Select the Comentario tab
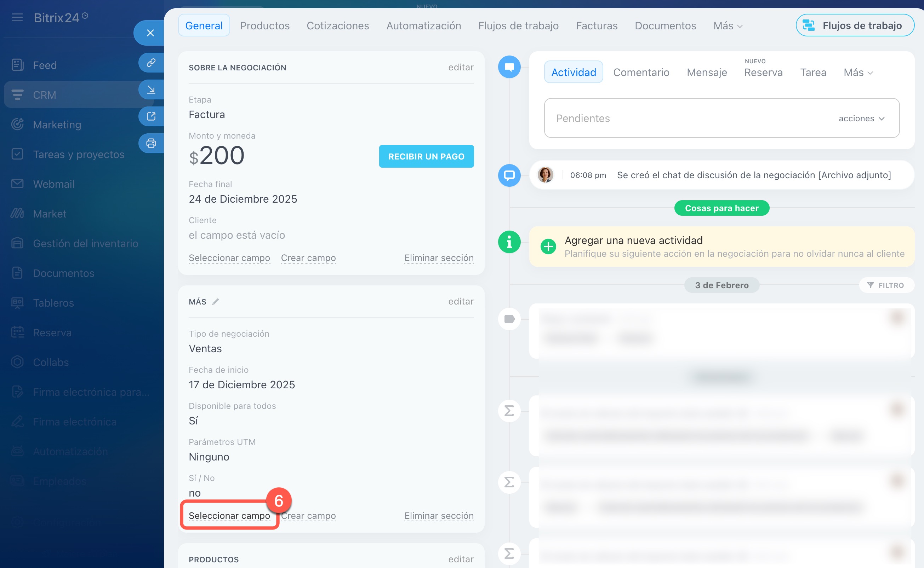 (x=641, y=73)
